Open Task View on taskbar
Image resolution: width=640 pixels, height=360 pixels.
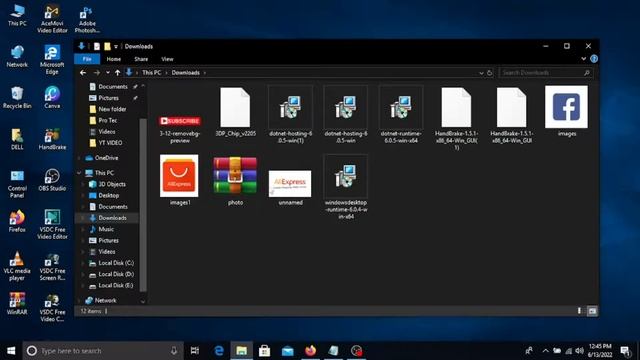(x=195, y=351)
